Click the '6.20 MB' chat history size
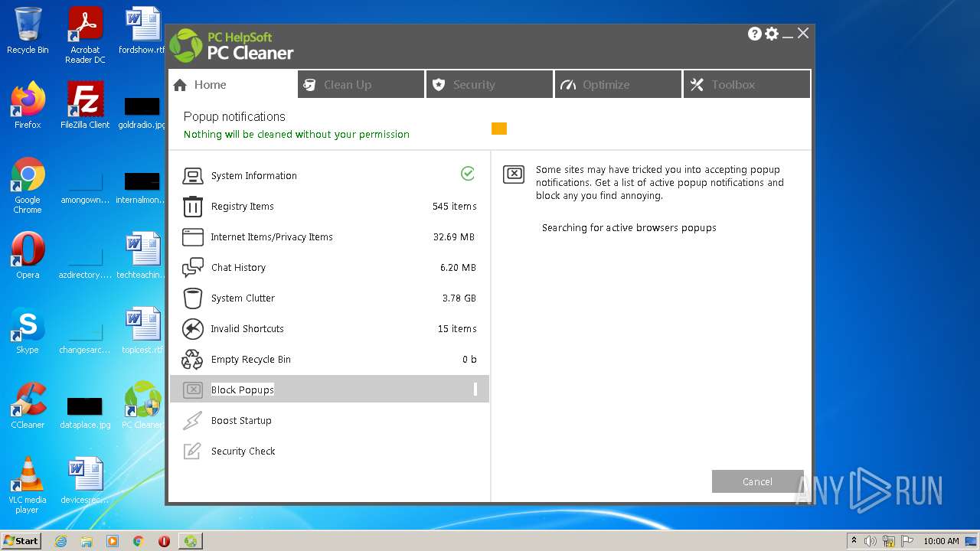This screenshot has height=551, width=980. (458, 268)
